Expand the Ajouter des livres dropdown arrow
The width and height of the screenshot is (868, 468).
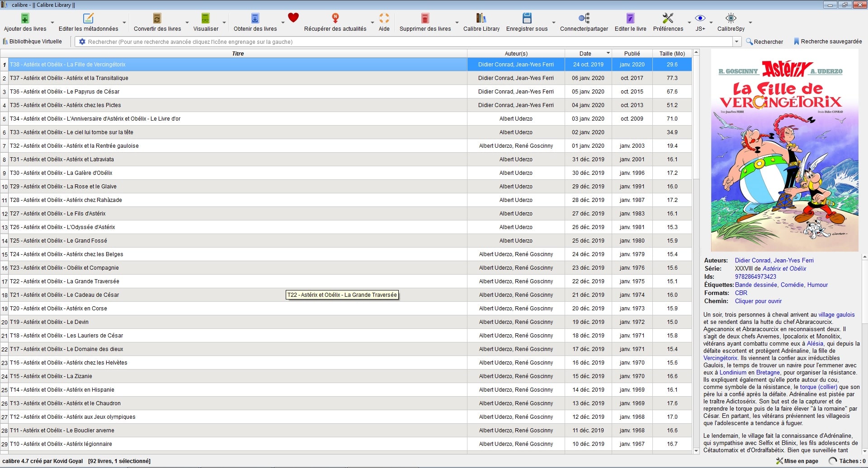(52, 23)
